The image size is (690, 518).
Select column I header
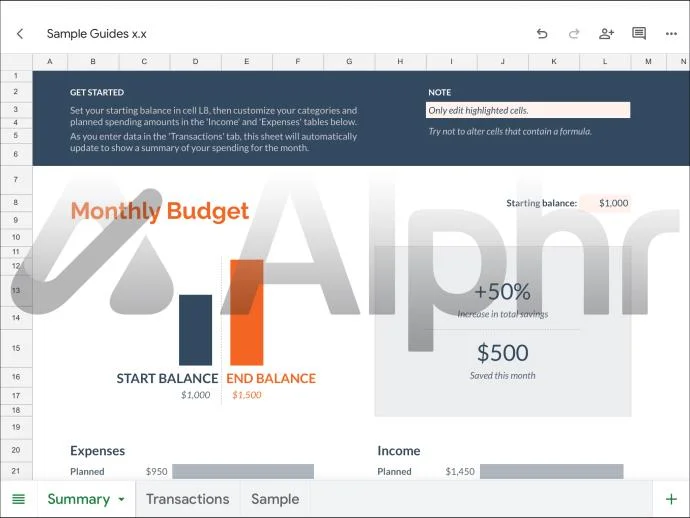(451, 62)
